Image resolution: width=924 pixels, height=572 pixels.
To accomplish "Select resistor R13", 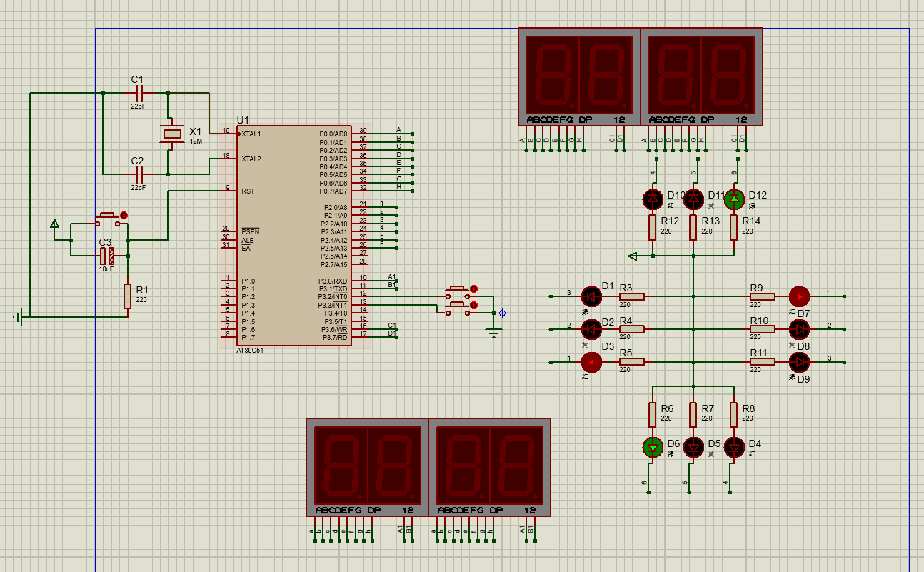I will pos(693,228).
